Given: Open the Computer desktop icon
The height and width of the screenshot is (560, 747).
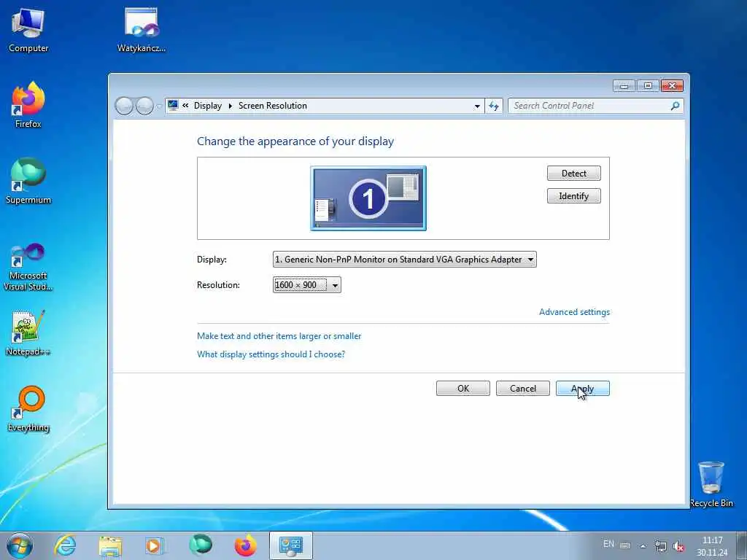Looking at the screenshot, I should (x=28, y=31).
